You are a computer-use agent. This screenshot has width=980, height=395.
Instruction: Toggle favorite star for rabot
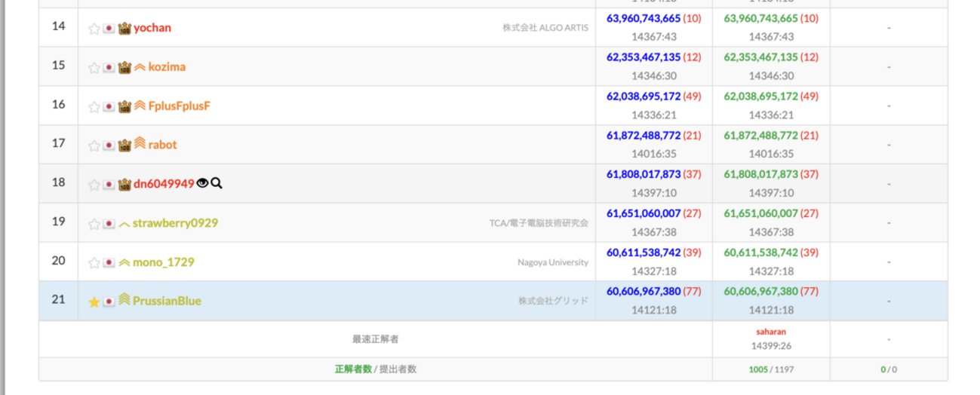tap(94, 145)
